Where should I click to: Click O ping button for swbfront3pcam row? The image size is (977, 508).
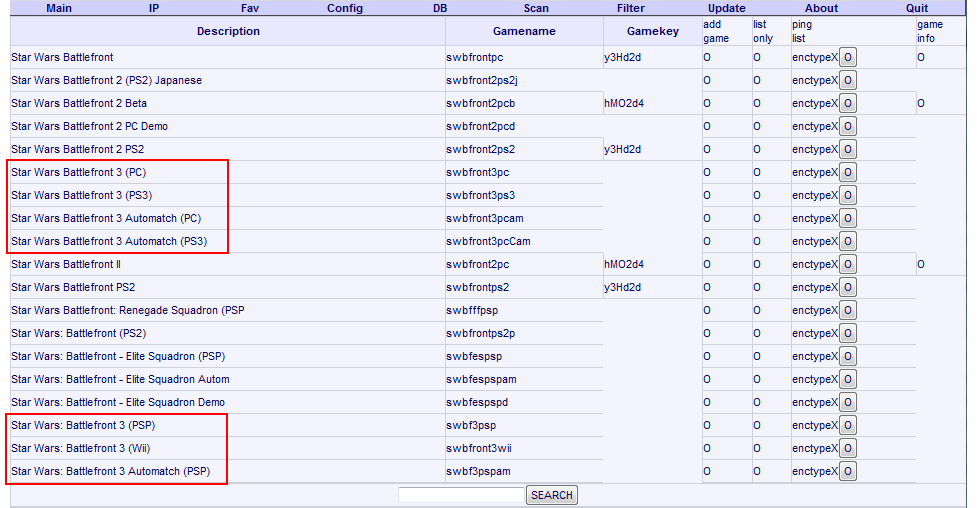[x=847, y=219]
